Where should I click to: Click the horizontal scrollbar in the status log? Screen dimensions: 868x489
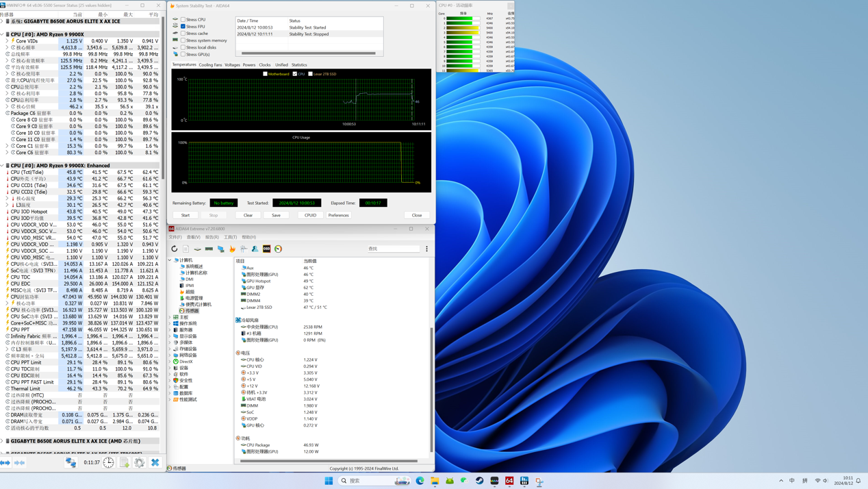pyautogui.click(x=308, y=53)
